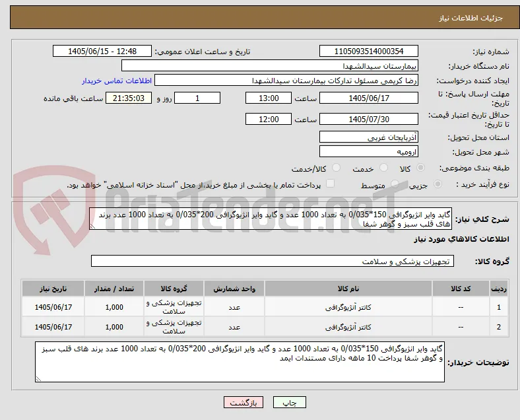Click the validity time field 12:00
The image size is (520, 420).
[x=269, y=119]
